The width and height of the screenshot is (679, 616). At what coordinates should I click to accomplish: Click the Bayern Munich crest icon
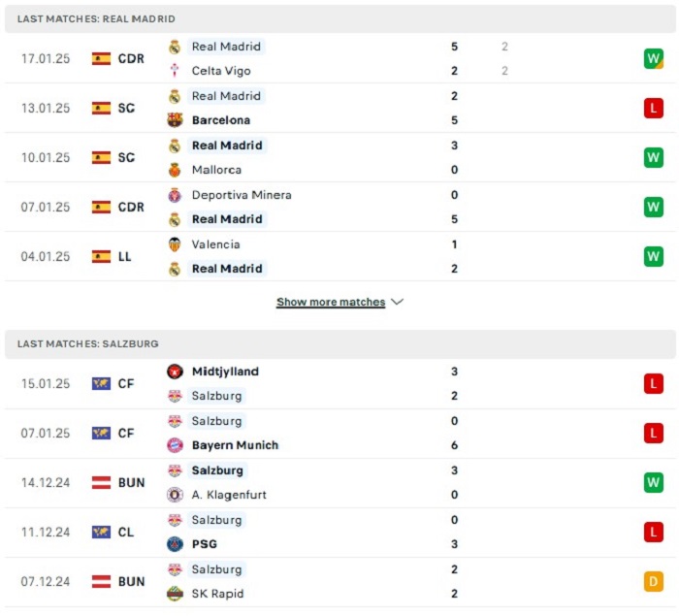click(x=175, y=445)
